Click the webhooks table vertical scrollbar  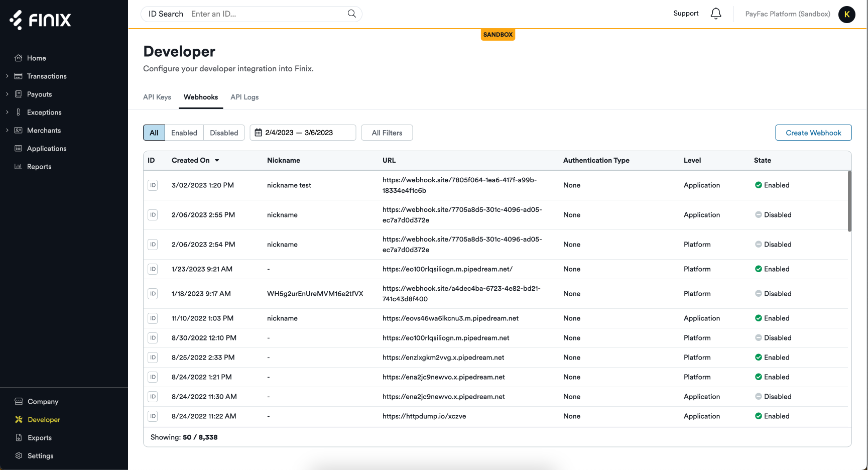[x=849, y=201]
